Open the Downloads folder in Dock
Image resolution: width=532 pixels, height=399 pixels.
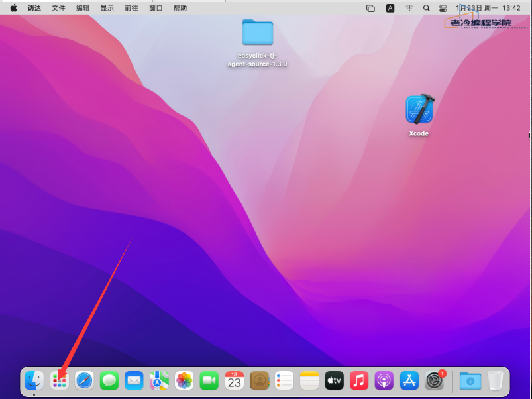470,380
